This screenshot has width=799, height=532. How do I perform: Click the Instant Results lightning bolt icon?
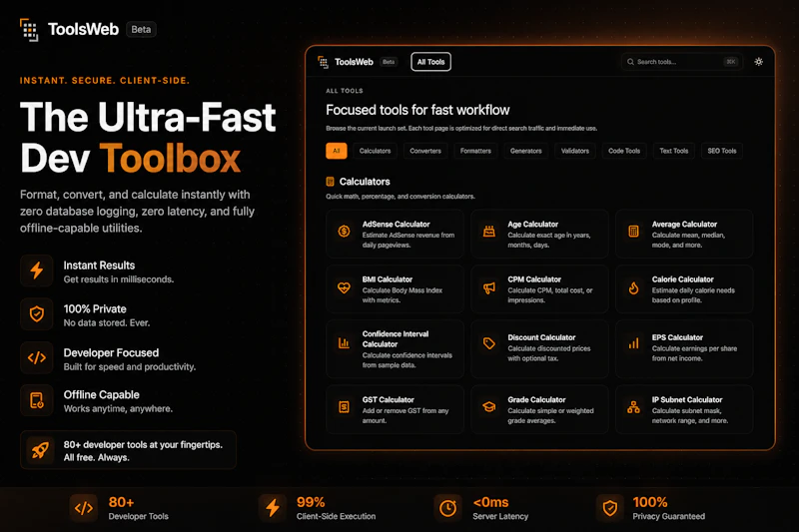37,270
